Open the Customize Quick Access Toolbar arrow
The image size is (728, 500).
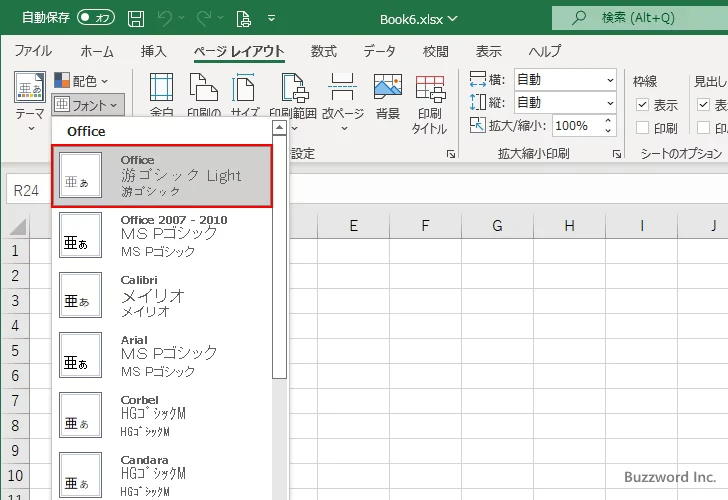click(272, 18)
